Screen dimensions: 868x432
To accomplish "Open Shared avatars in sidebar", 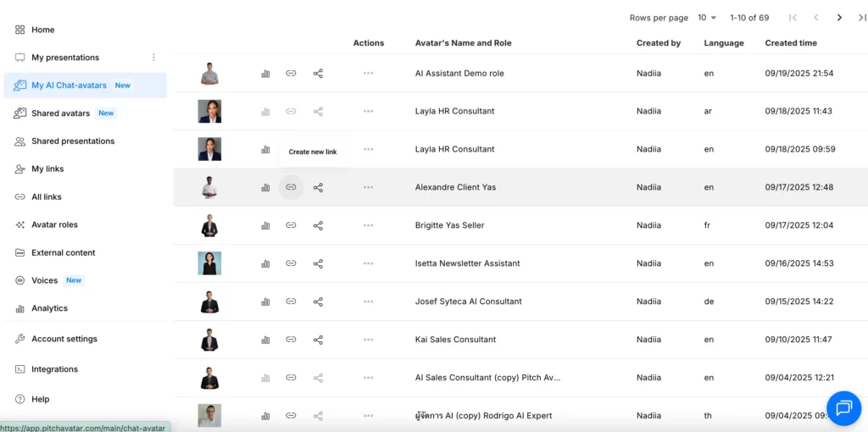I will click(x=60, y=114).
